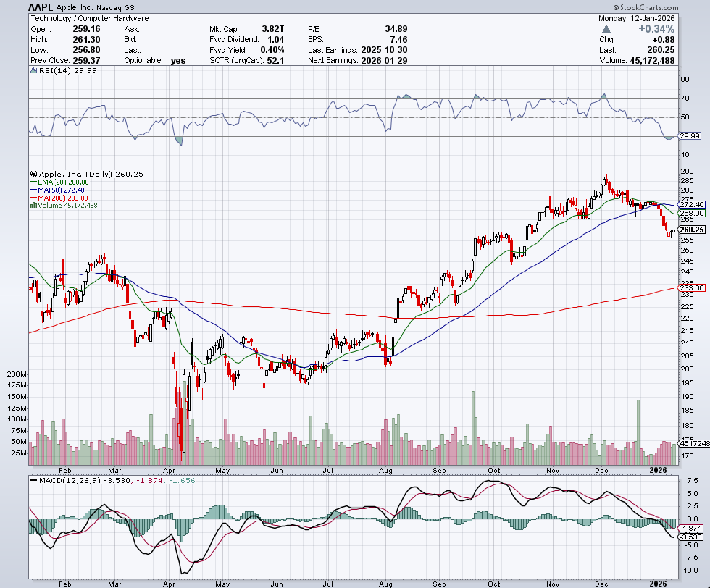Click the P/E value 34.89
Image resolution: width=710 pixels, height=588 pixels.
click(396, 29)
